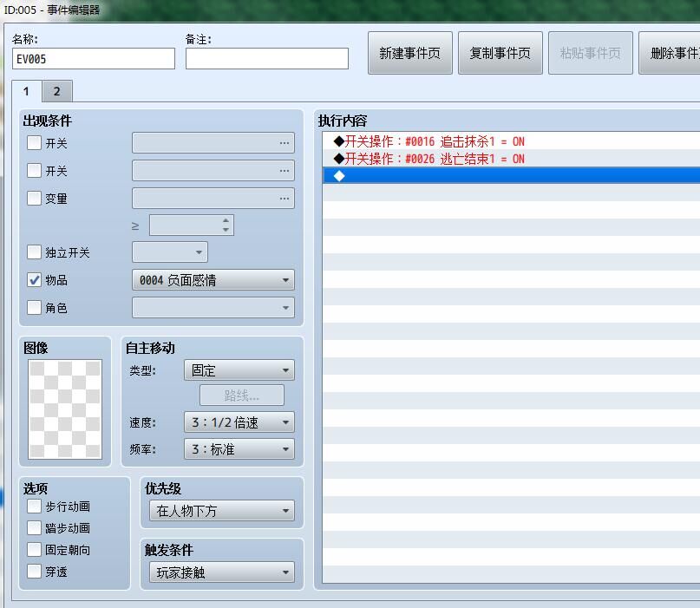Image resolution: width=700 pixels, height=608 pixels.
Task: Open the 独立开关 dropdown
Action: pos(170,252)
